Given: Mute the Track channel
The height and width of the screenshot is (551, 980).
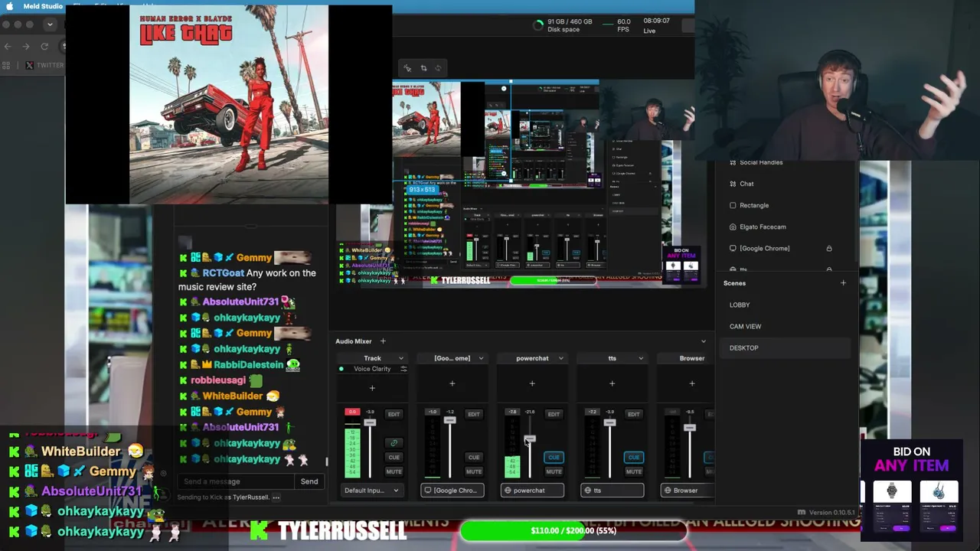Looking at the screenshot, I should tap(394, 471).
